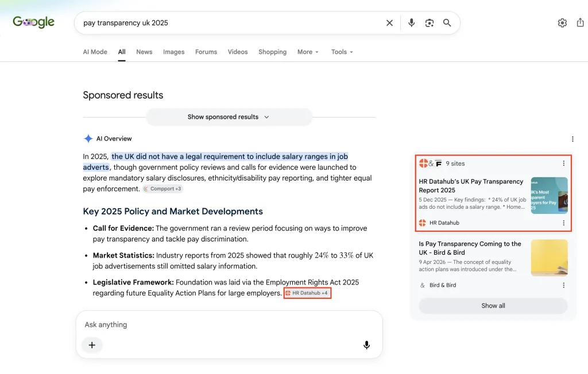Click microphone icon in Ask anything box
Viewport: 588px width, 374px height.
click(x=367, y=345)
